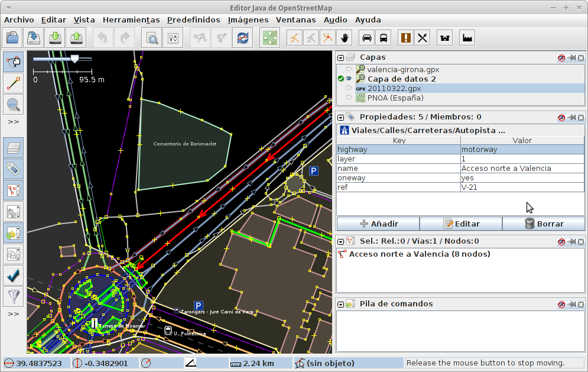Screen dimensions: 588x372
Task: Show the PNOA (España) layer
Action: click(x=349, y=98)
